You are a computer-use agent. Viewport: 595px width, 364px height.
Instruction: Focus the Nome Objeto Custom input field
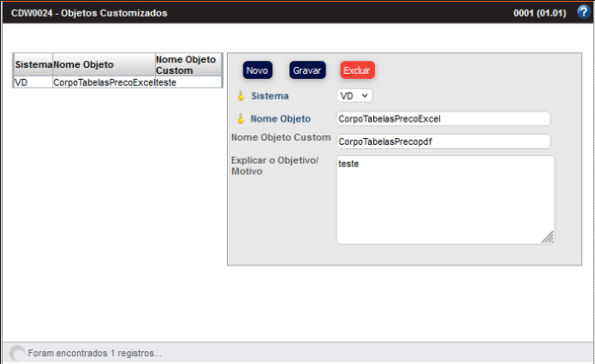point(443,141)
